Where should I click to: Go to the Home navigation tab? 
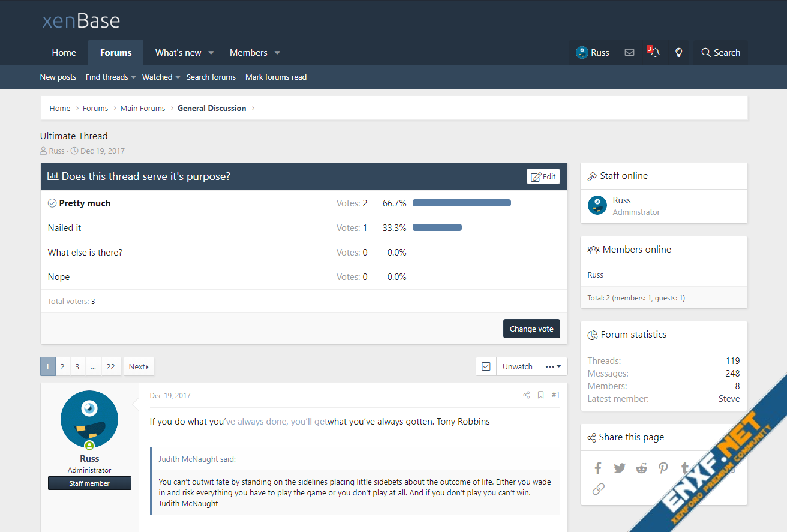tap(64, 53)
